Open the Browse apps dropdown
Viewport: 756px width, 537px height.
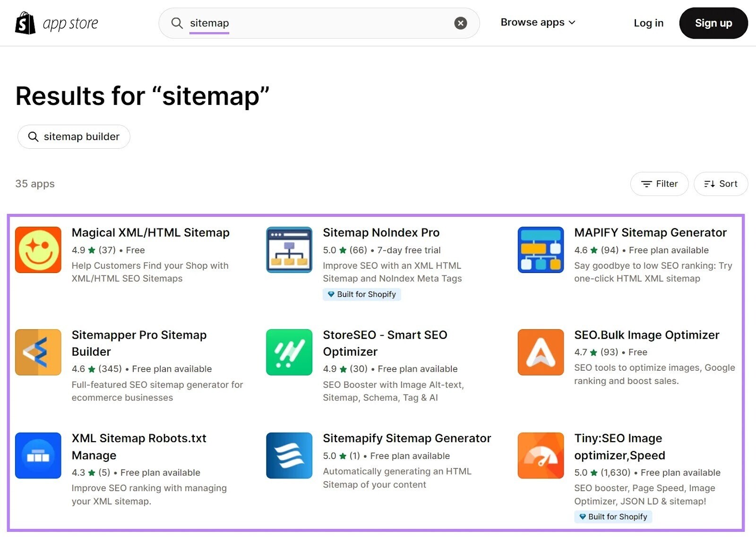[x=538, y=22]
